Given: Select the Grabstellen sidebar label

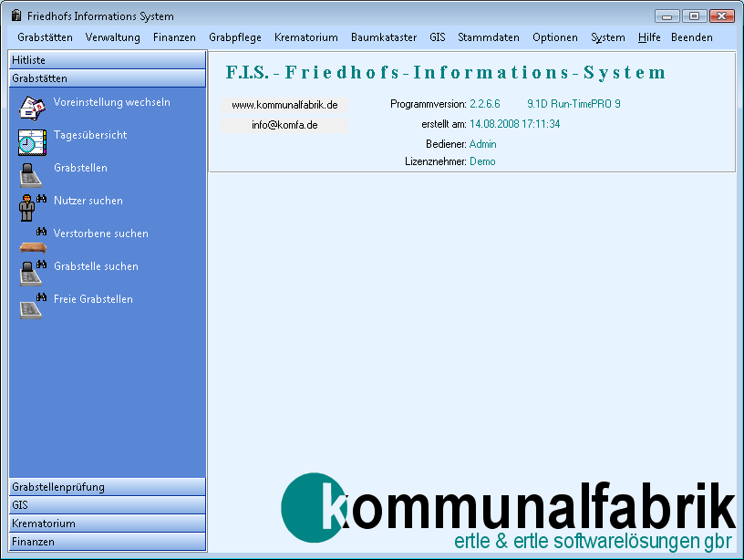Looking at the screenshot, I should [x=80, y=168].
